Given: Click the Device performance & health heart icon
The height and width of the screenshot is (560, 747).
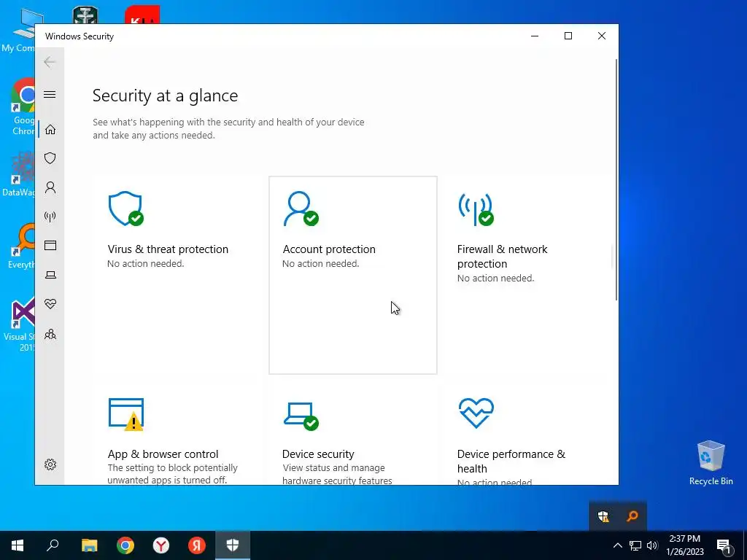Looking at the screenshot, I should pyautogui.click(x=476, y=413).
